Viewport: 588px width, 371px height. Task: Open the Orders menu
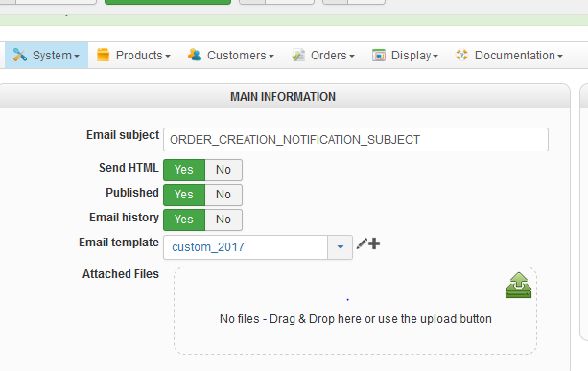click(323, 55)
